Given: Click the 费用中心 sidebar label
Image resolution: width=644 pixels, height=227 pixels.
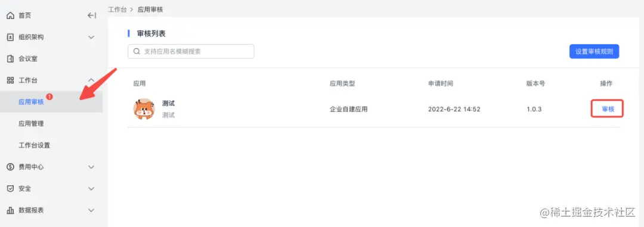Looking at the screenshot, I should pyautogui.click(x=31, y=167).
